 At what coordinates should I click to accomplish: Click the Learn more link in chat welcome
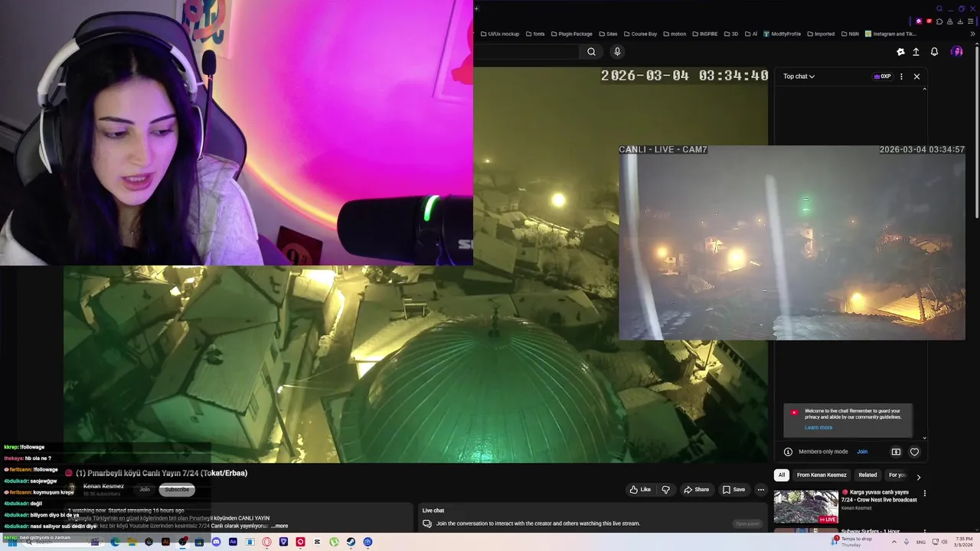click(x=818, y=427)
